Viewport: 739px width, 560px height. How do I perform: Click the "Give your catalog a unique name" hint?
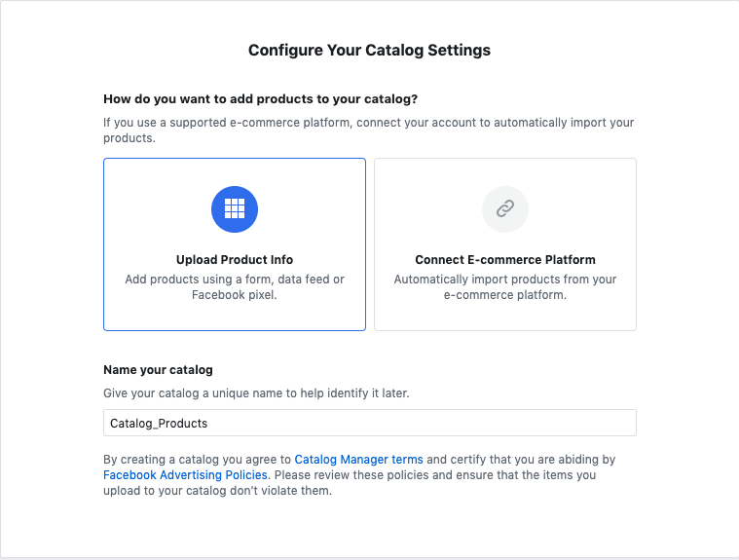pos(256,393)
